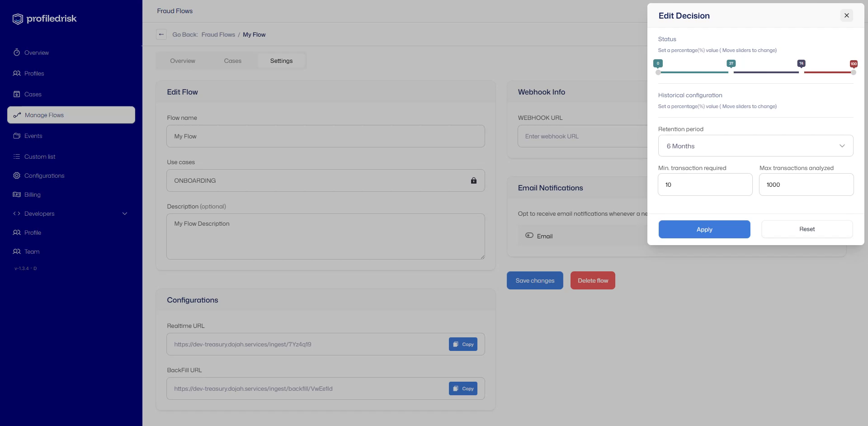Open the Retention period dropdown
This screenshot has width=868, height=426.
click(x=755, y=146)
